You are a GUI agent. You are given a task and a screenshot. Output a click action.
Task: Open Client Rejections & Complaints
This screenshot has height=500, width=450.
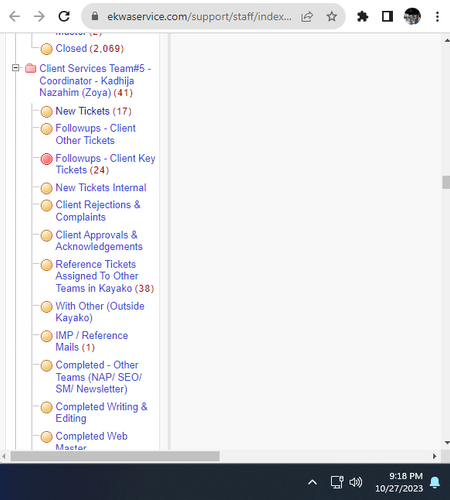98,211
